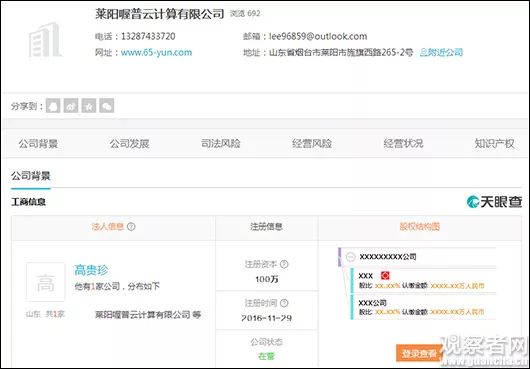Share via the third share icon
Image resolution: width=530 pixels, height=369 pixels.
[x=89, y=106]
